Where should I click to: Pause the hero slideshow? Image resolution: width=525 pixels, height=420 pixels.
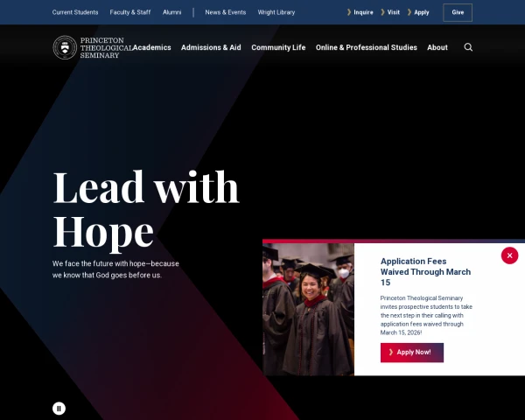tap(59, 409)
